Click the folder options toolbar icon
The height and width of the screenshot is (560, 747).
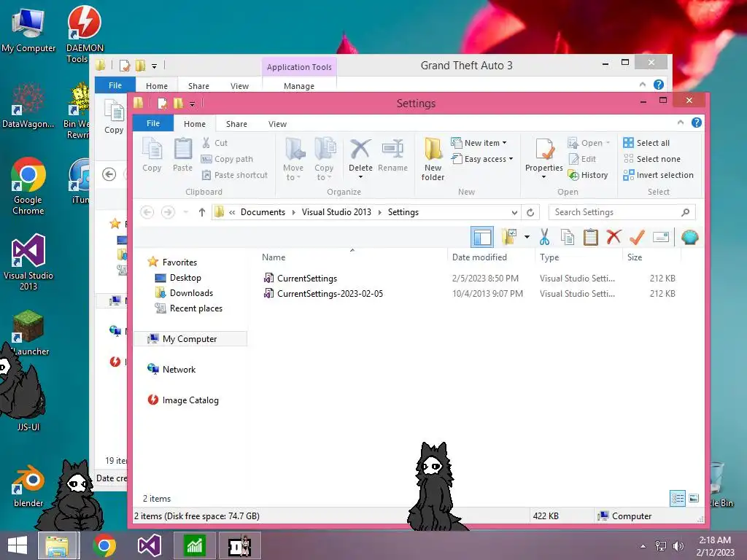[508, 237]
